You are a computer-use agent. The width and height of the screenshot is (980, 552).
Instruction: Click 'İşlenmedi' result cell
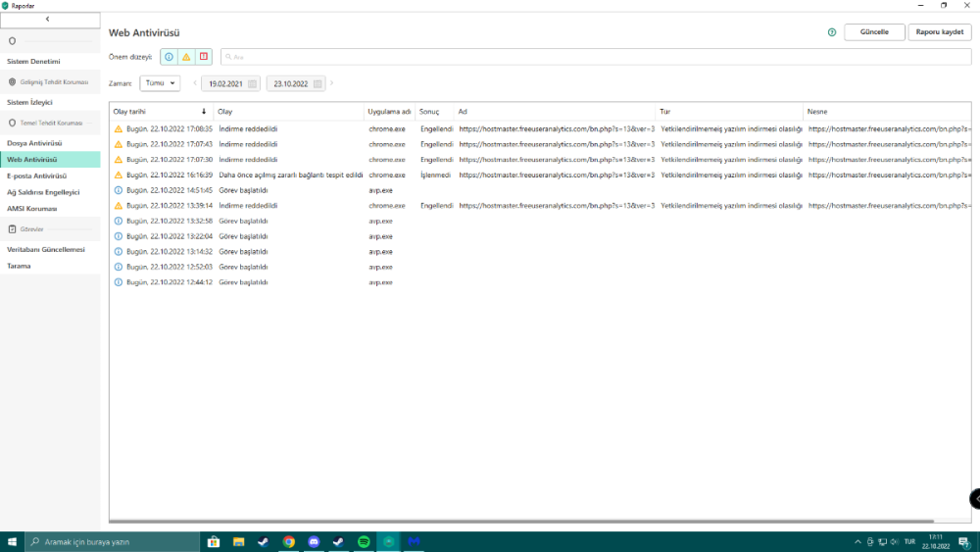tap(436, 176)
